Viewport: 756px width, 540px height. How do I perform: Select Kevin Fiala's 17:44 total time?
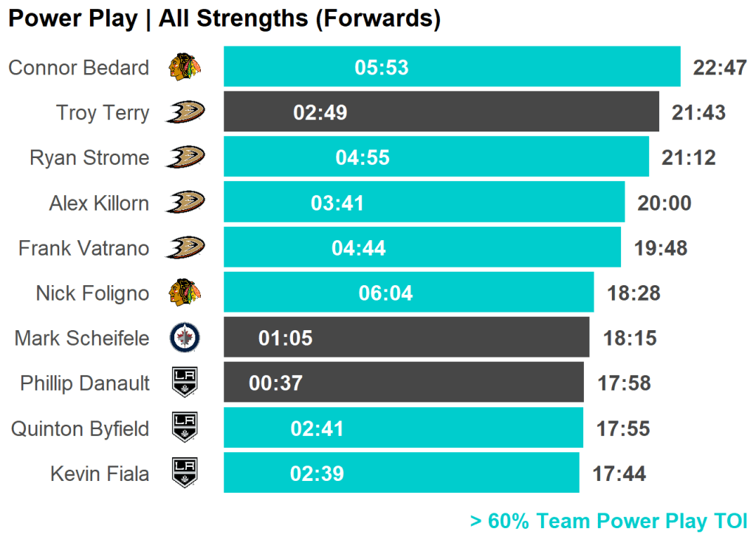tap(619, 474)
